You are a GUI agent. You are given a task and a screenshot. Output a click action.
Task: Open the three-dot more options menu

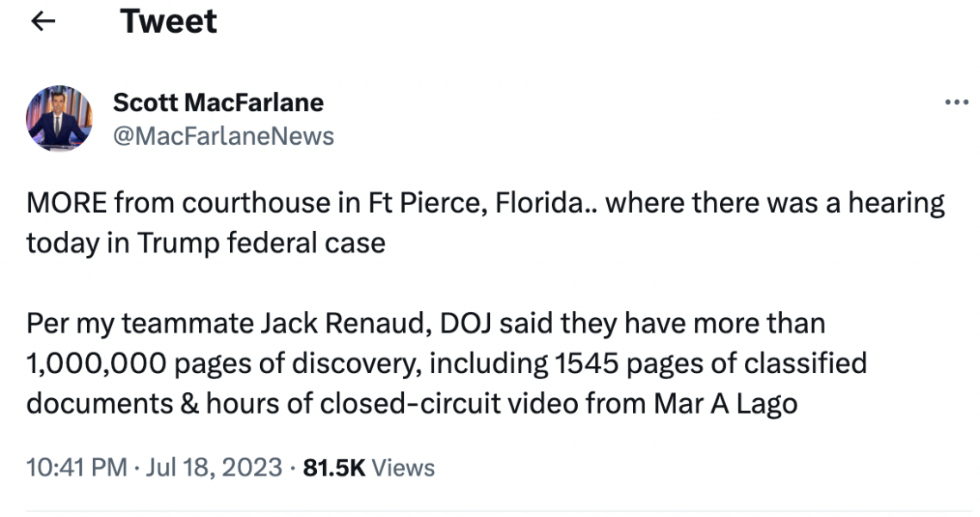click(956, 103)
